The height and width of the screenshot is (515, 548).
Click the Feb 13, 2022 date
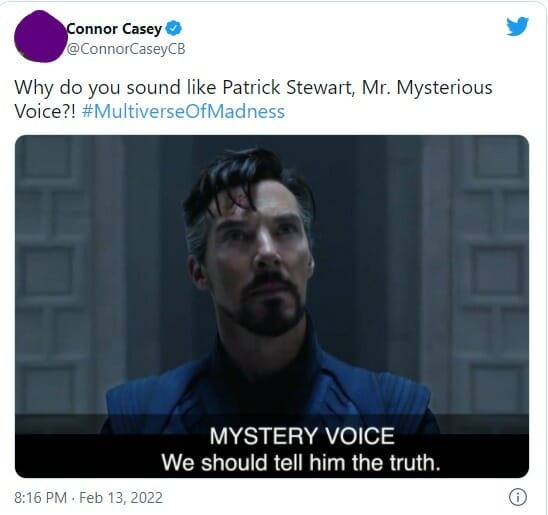pos(121,498)
